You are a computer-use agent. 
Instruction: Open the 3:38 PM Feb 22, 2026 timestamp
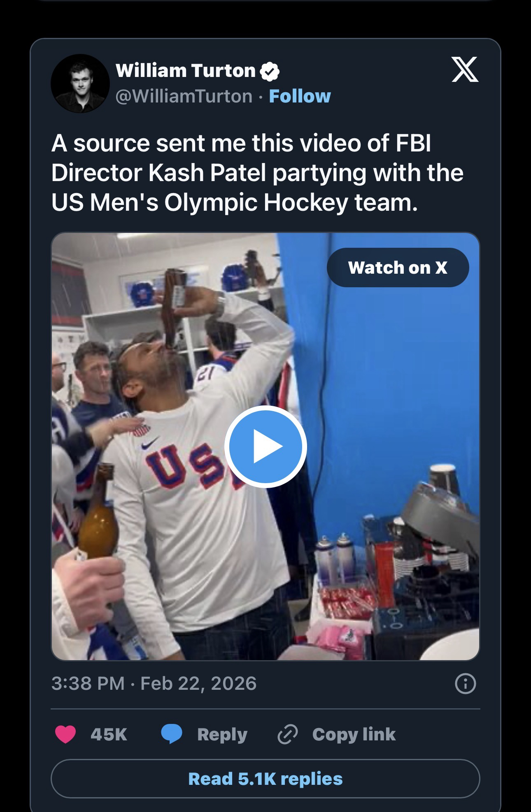(154, 684)
